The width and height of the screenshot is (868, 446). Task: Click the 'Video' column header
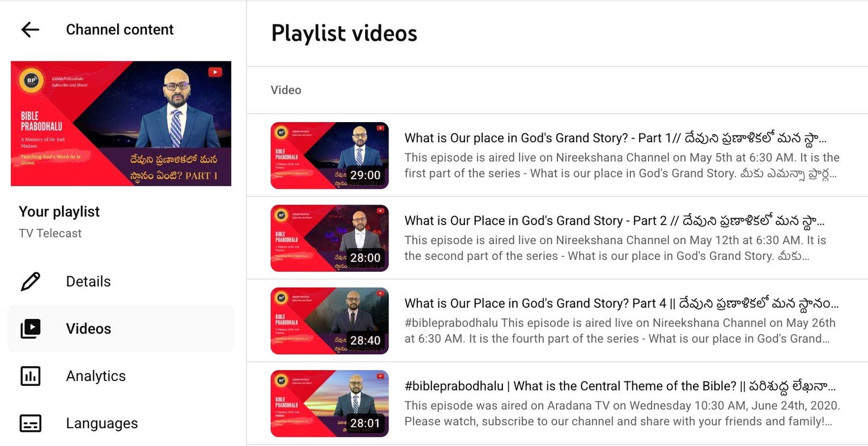coord(286,90)
